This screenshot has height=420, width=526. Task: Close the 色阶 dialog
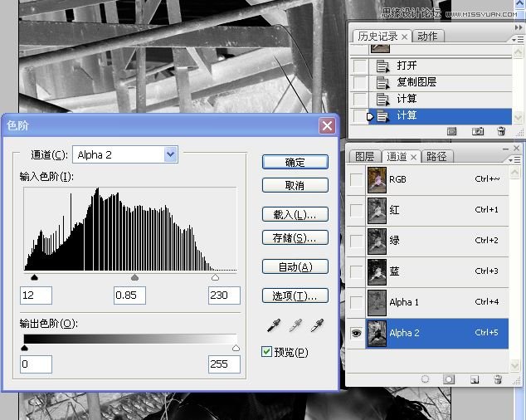pyautogui.click(x=327, y=125)
